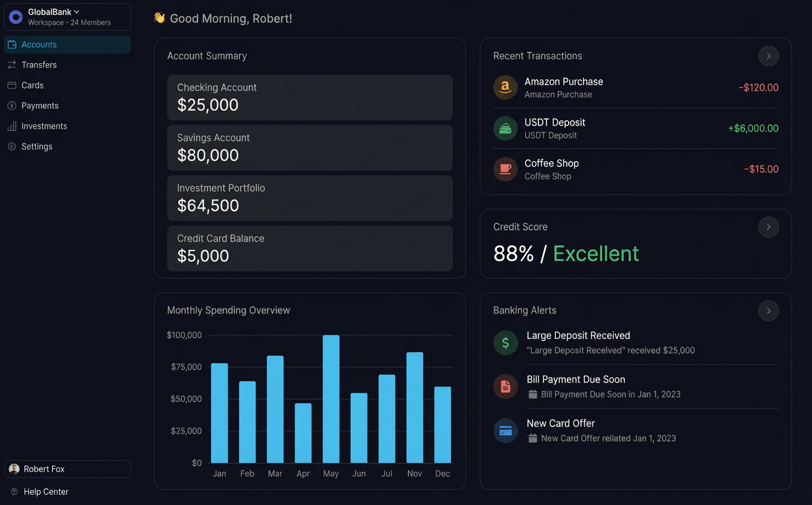Click the Help Center question mark icon
Image resolution: width=812 pixels, height=505 pixels.
pos(14,492)
